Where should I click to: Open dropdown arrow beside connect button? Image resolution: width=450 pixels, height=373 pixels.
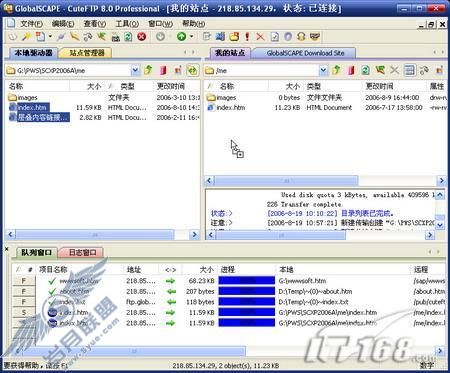pos(191,36)
